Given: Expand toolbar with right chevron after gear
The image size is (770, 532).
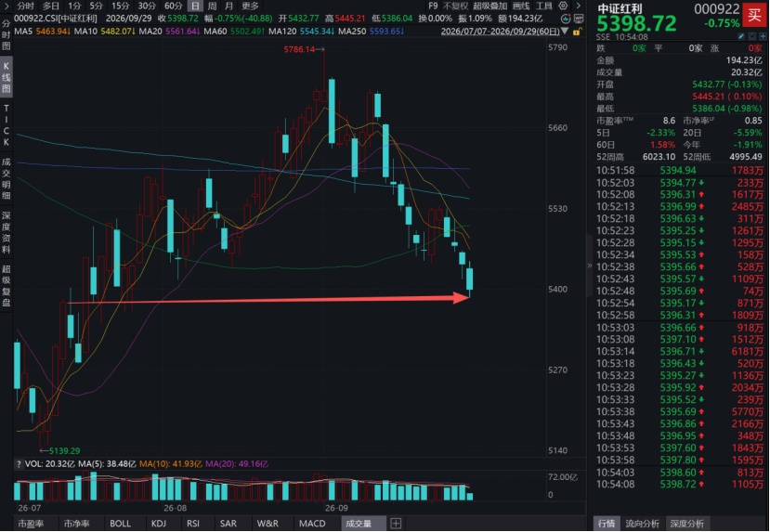Looking at the screenshot, I should [x=579, y=6].
